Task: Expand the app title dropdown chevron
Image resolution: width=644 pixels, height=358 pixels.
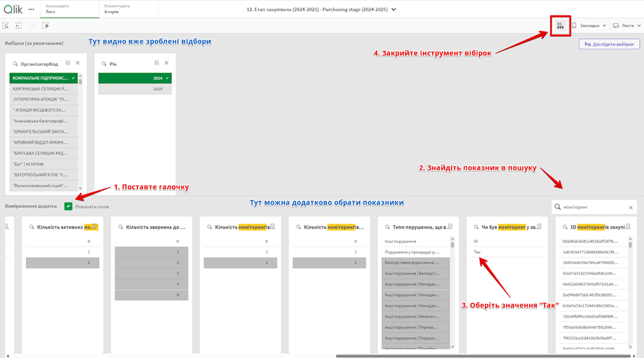Action: coord(394,10)
